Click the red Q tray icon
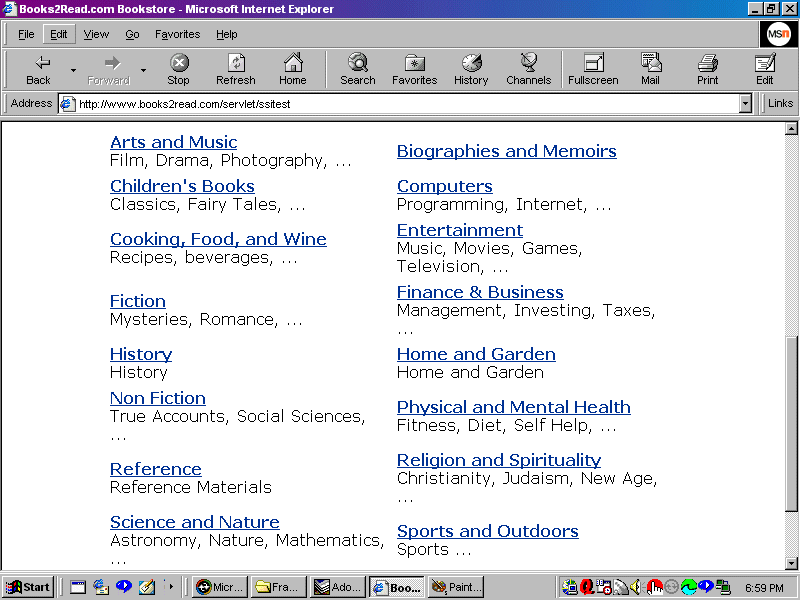 587,587
